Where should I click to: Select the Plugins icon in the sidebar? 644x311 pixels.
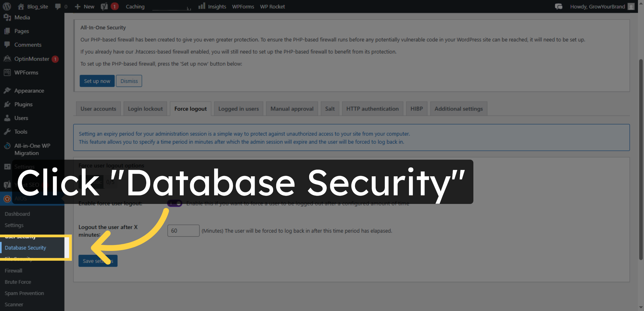(7, 104)
